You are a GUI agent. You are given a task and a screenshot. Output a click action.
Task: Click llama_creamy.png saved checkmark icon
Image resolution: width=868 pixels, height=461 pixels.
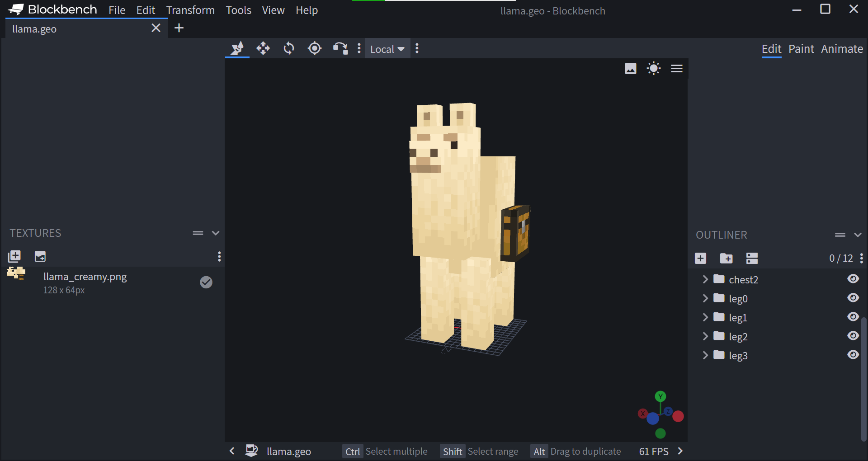pos(206,282)
